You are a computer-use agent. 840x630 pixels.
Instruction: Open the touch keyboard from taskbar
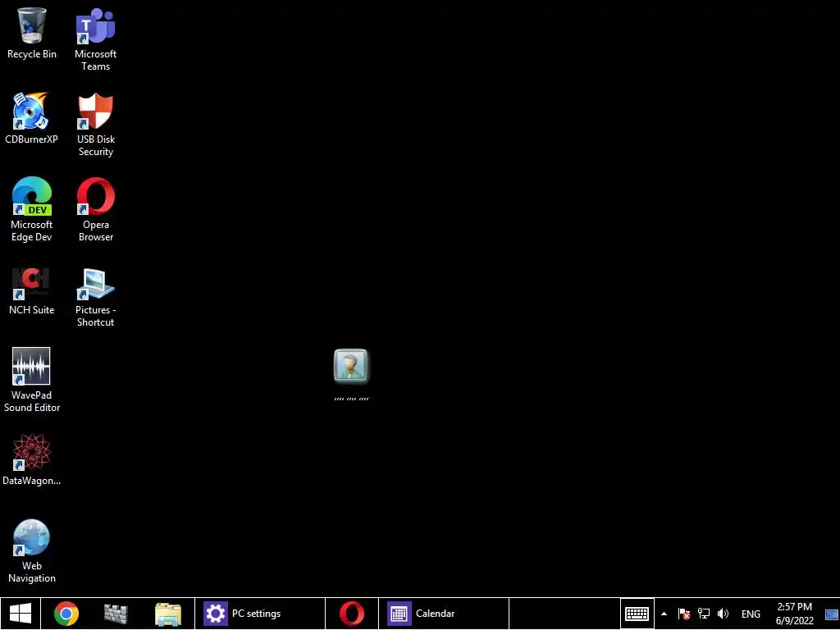(x=637, y=614)
